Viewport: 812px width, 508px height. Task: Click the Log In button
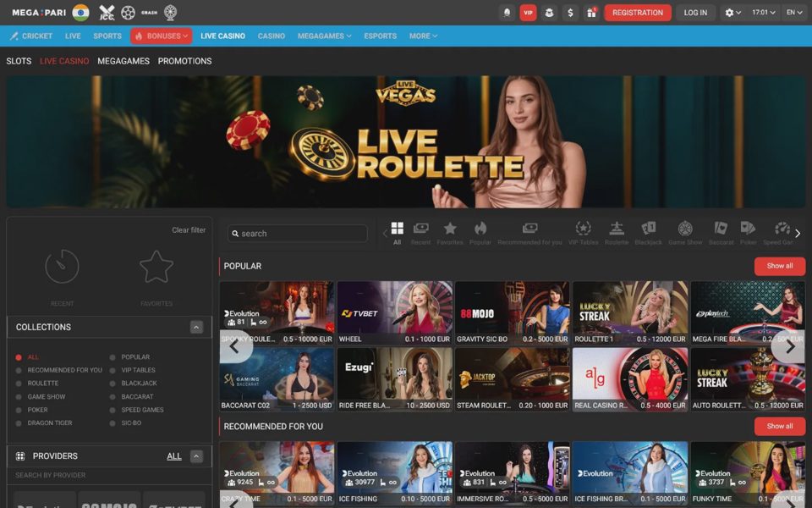[695, 13]
